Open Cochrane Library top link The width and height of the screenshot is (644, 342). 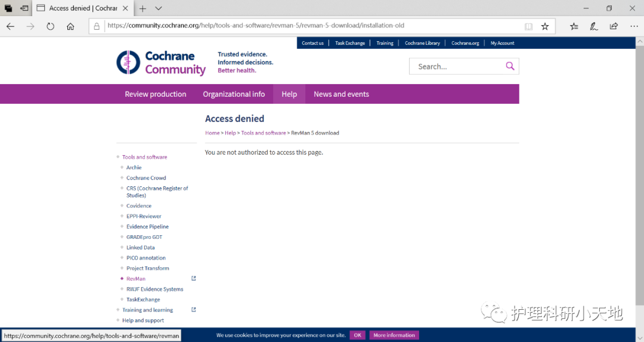pos(422,43)
